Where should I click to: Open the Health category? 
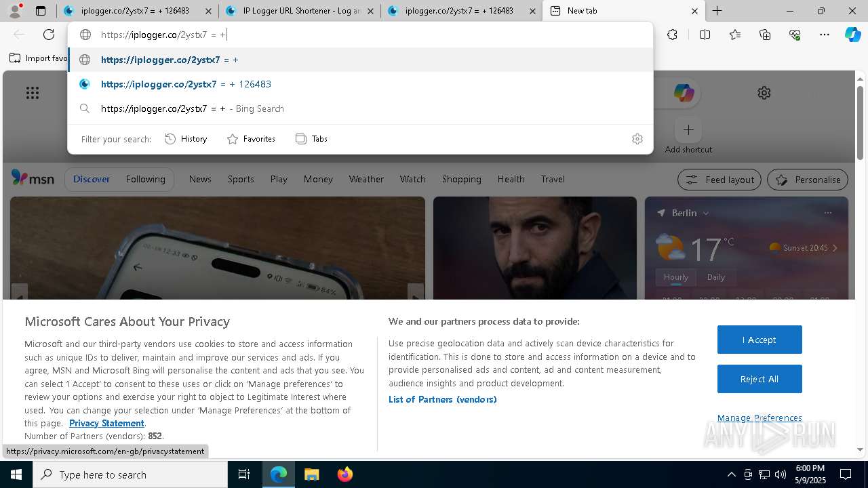tap(511, 179)
